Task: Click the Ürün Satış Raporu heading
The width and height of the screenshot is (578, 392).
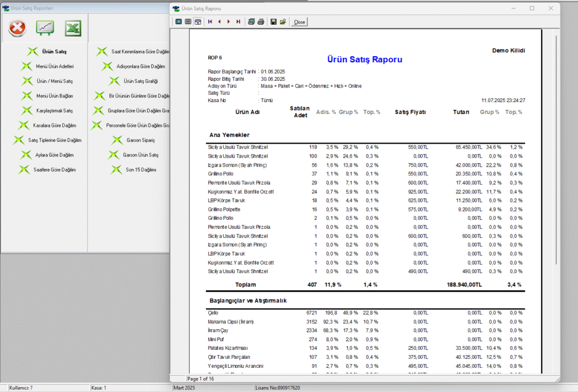Action: click(x=365, y=59)
